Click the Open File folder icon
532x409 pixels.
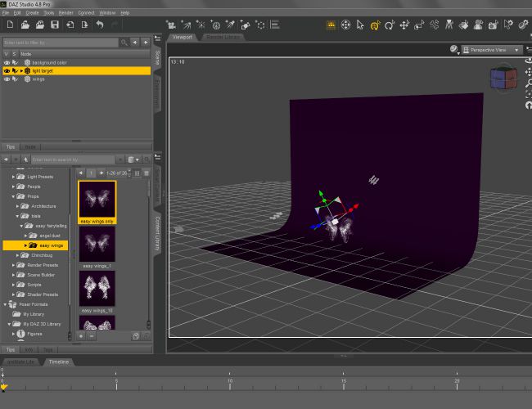[x=24, y=25]
